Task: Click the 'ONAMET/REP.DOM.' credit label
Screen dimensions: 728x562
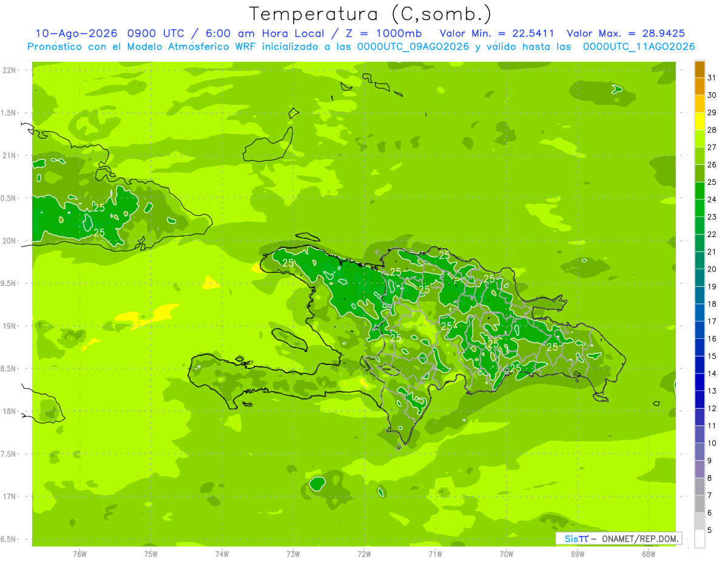Action: [x=641, y=538]
